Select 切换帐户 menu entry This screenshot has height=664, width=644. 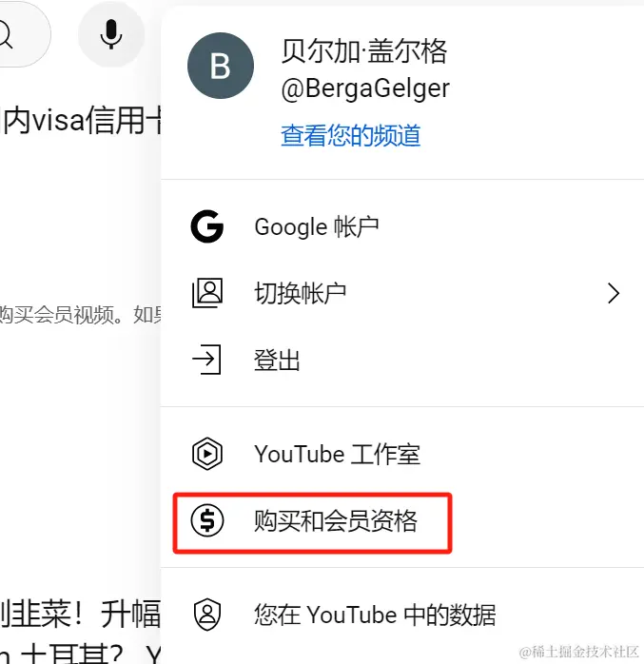click(402, 293)
